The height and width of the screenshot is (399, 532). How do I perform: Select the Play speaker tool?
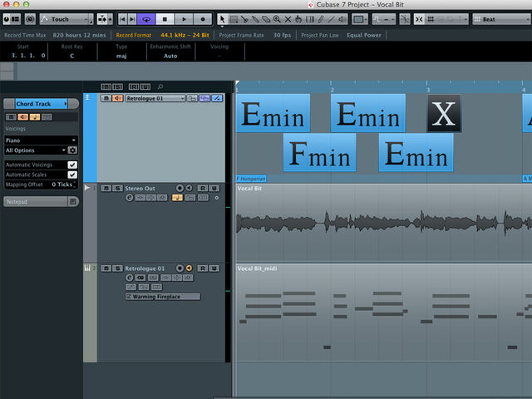342,19
